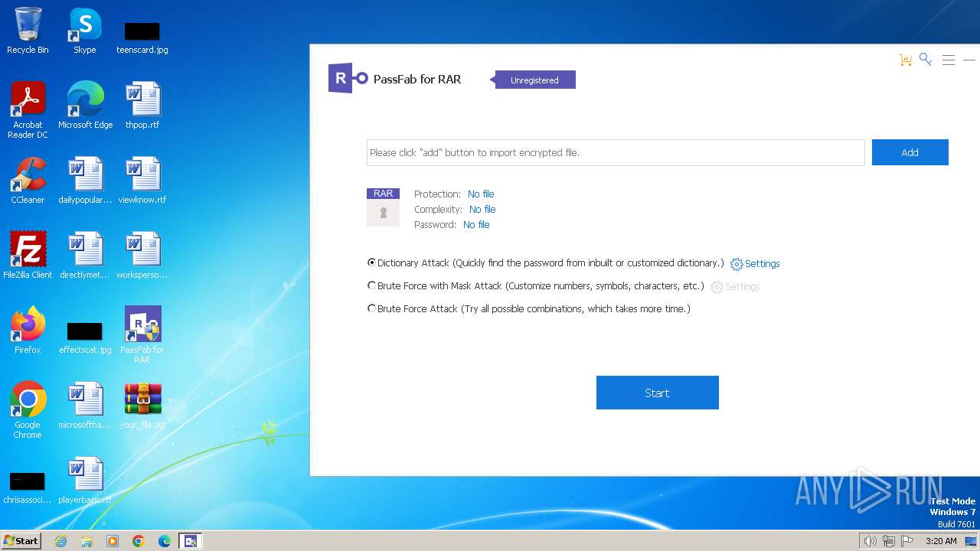Click the key register icon
This screenshot has width=980, height=551.
click(x=926, y=59)
